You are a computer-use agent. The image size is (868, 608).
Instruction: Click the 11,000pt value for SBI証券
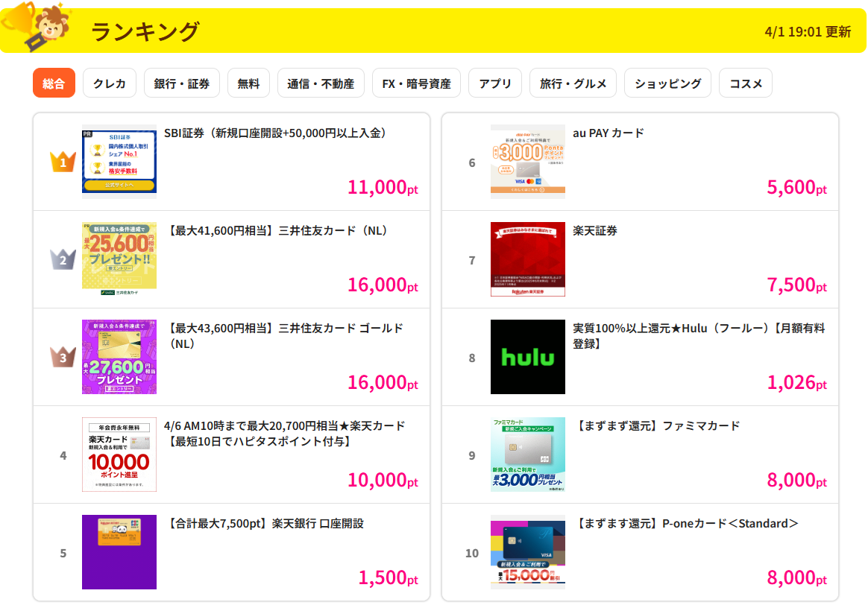point(383,188)
